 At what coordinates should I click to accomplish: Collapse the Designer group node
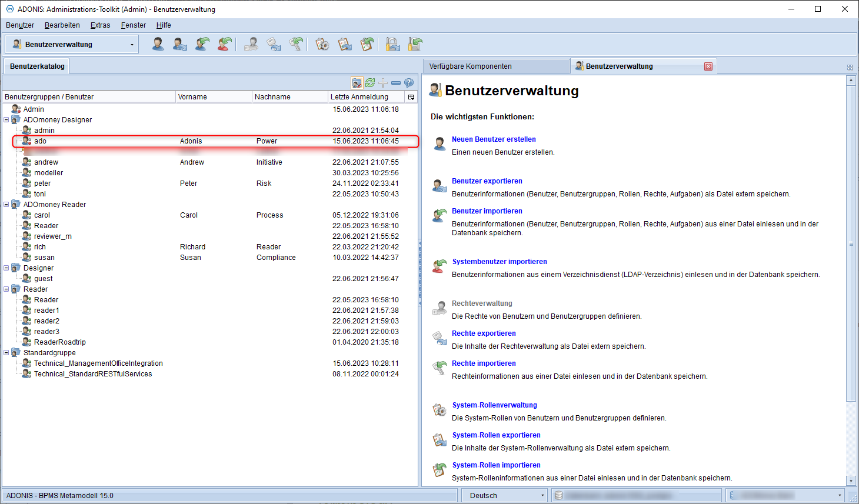[6, 268]
